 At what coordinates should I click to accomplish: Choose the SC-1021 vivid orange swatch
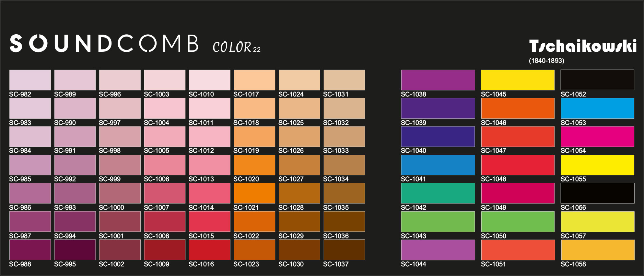(x=254, y=193)
